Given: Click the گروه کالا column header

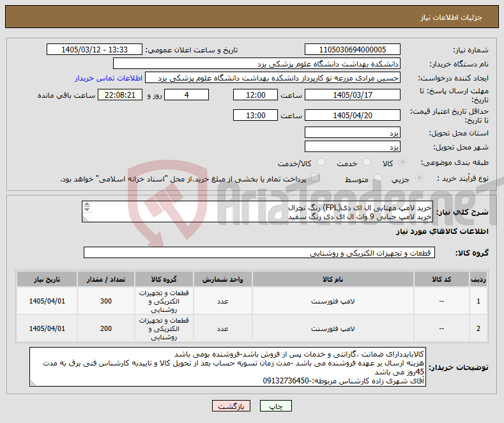Looking at the screenshot, I should [164, 279].
